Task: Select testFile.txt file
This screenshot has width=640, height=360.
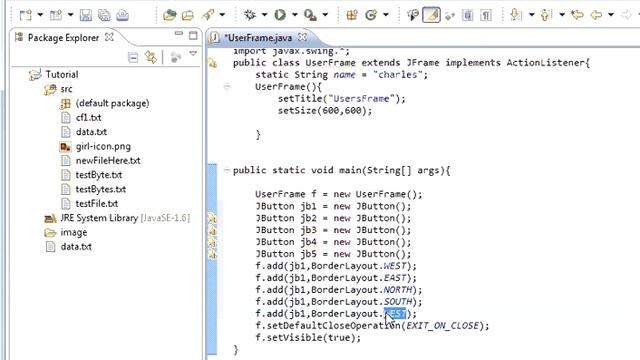Action: (96, 203)
